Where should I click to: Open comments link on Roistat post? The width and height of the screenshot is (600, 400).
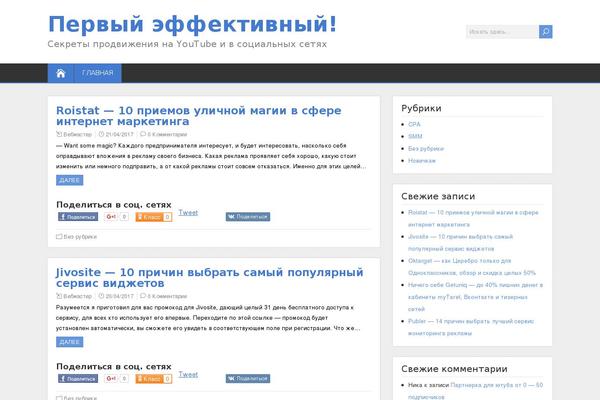pos(167,134)
